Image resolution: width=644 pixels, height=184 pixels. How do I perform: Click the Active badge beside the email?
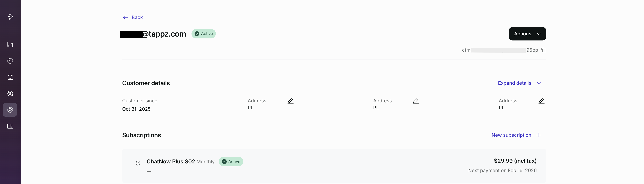pos(204,34)
